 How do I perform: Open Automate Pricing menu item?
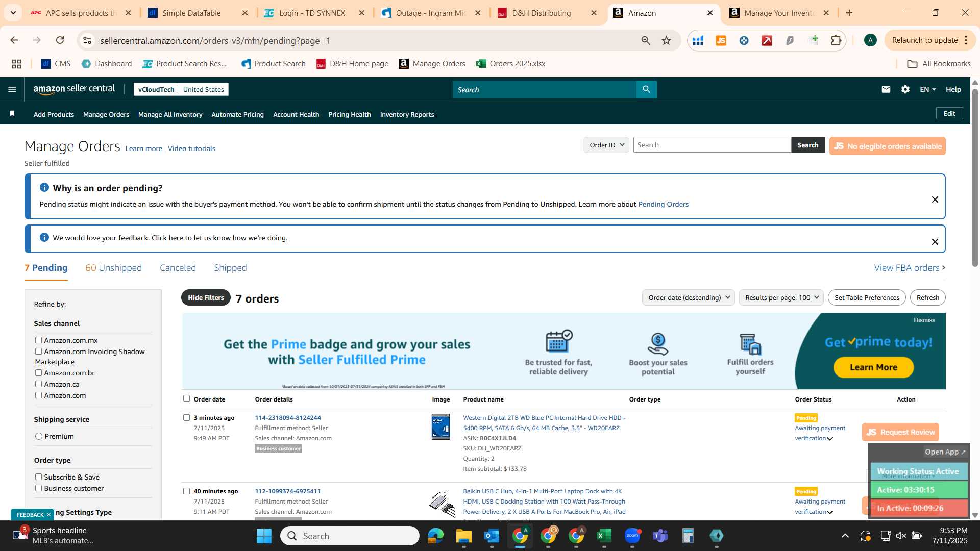237,114
